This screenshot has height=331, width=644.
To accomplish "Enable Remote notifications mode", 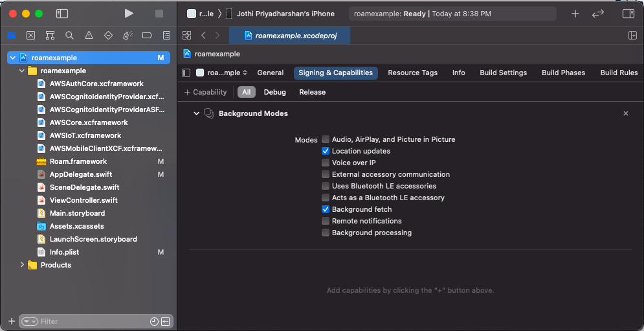I will (326, 221).
